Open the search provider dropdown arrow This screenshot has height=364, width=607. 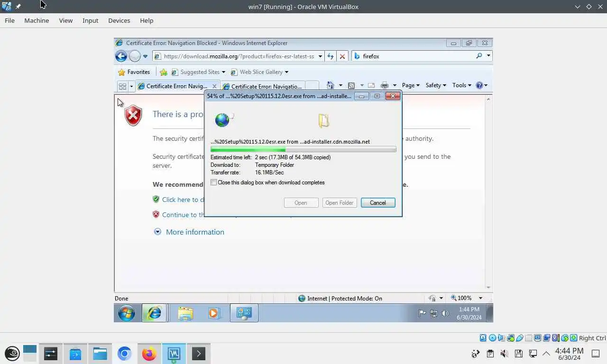click(488, 56)
